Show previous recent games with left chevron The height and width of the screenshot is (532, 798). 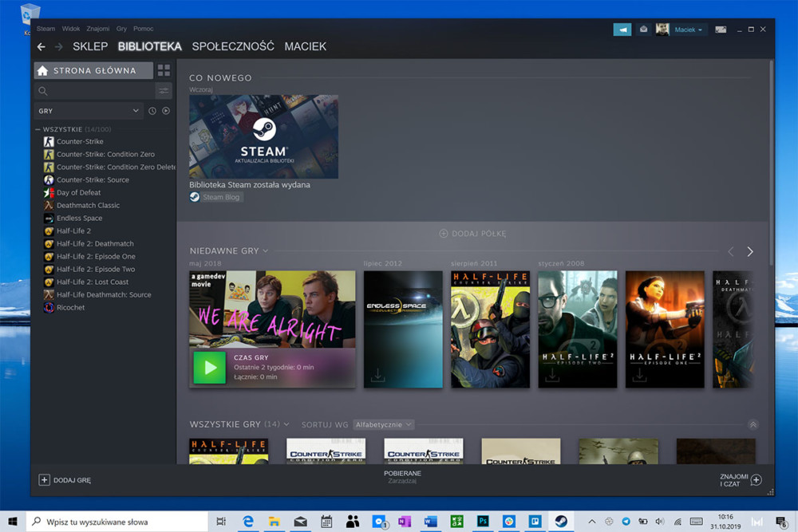click(x=731, y=251)
